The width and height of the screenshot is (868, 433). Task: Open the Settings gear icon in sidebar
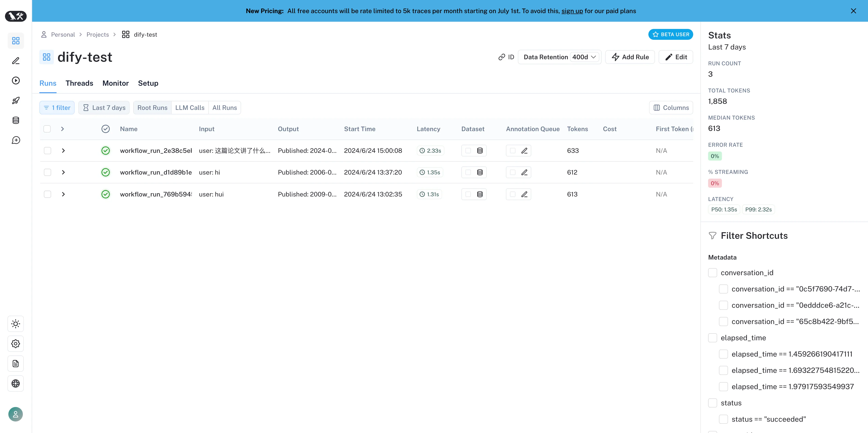(x=16, y=344)
